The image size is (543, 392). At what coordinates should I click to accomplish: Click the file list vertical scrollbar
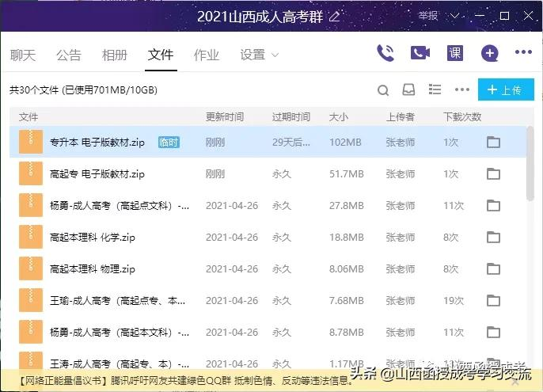click(530, 164)
